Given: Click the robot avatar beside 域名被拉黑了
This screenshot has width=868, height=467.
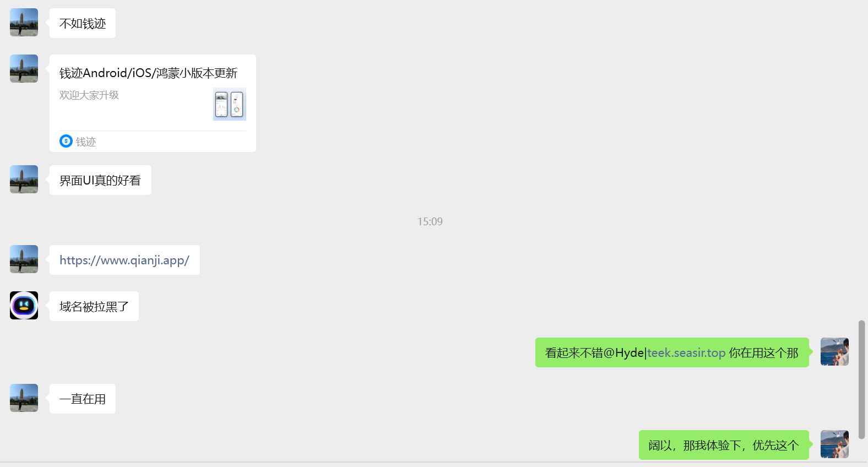Looking at the screenshot, I should [24, 306].
